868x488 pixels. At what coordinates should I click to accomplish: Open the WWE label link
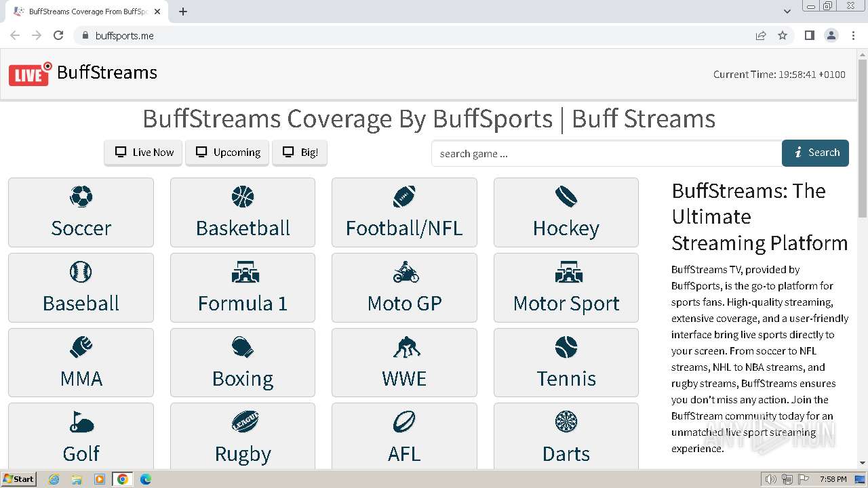pos(404,378)
